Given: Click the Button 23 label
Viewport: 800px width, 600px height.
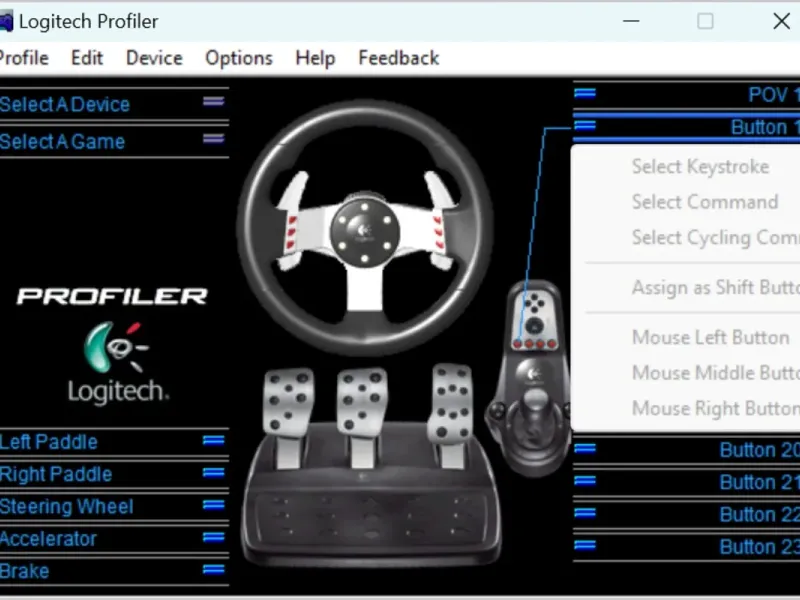Looking at the screenshot, I should [759, 547].
